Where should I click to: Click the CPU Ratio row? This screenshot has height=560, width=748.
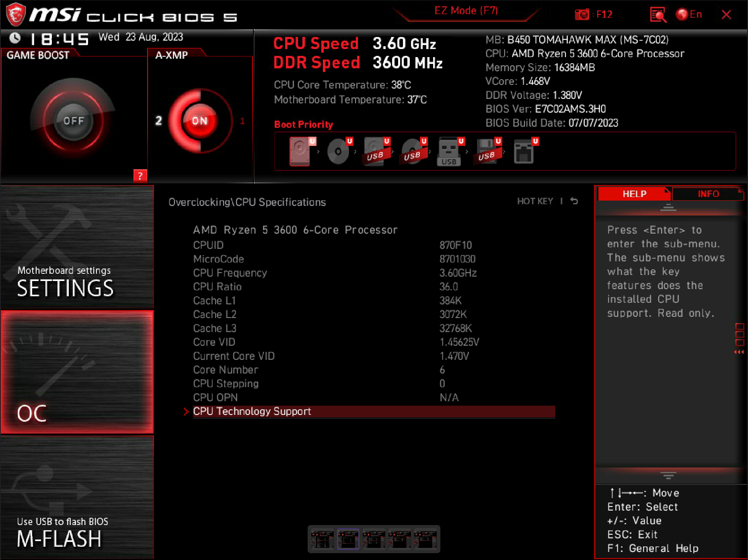[374, 287]
